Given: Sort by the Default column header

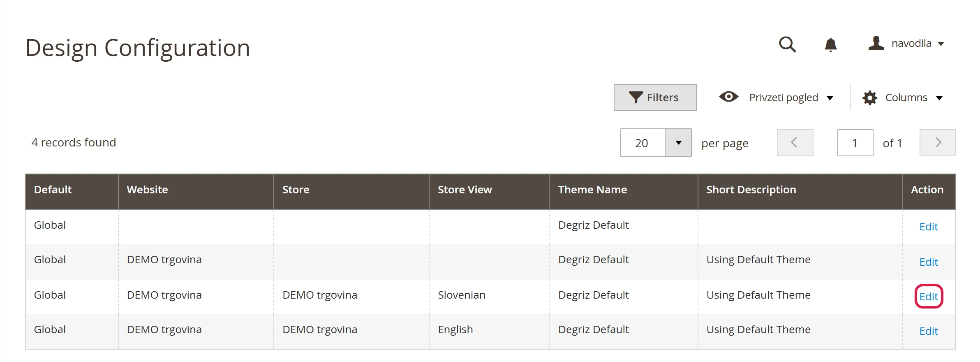Looking at the screenshot, I should click(72, 192).
